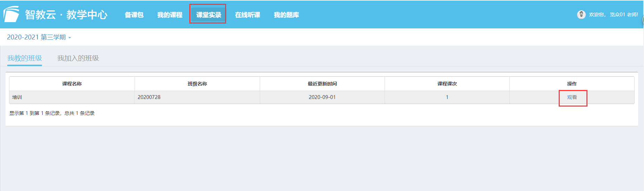
Task: Open the 备课包 menu
Action: point(134,15)
